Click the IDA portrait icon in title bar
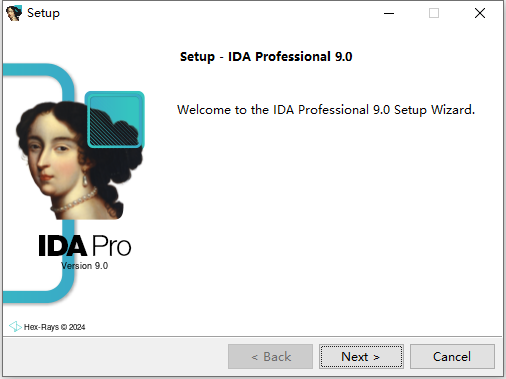This screenshot has height=379, width=506. 14,13
